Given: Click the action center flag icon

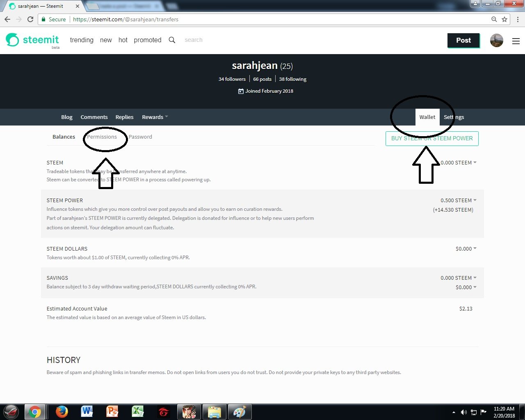Looking at the screenshot, I should tap(484, 412).
